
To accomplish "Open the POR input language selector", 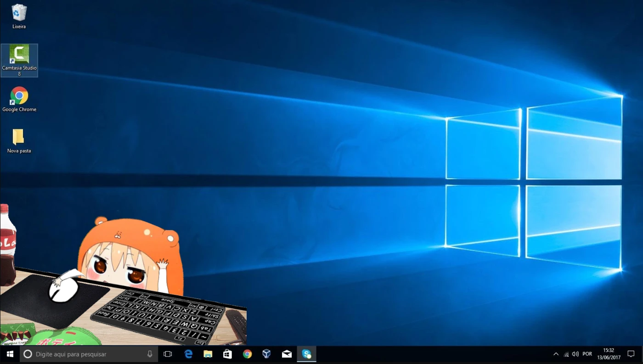I will (x=587, y=354).
